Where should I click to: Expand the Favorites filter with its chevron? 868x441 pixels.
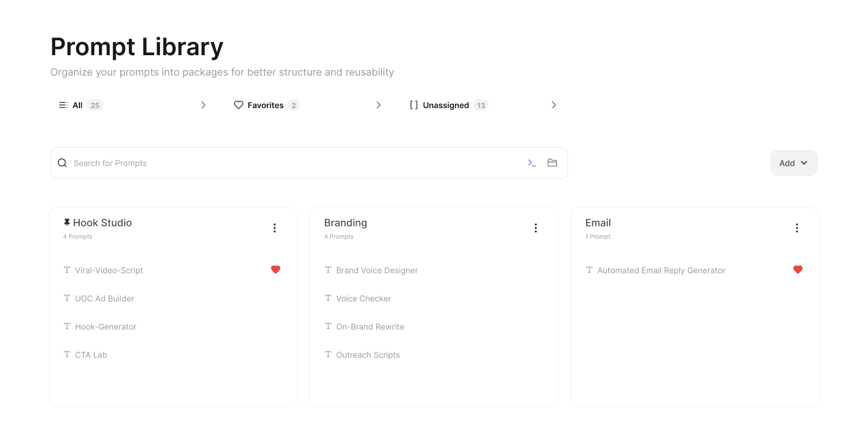378,105
